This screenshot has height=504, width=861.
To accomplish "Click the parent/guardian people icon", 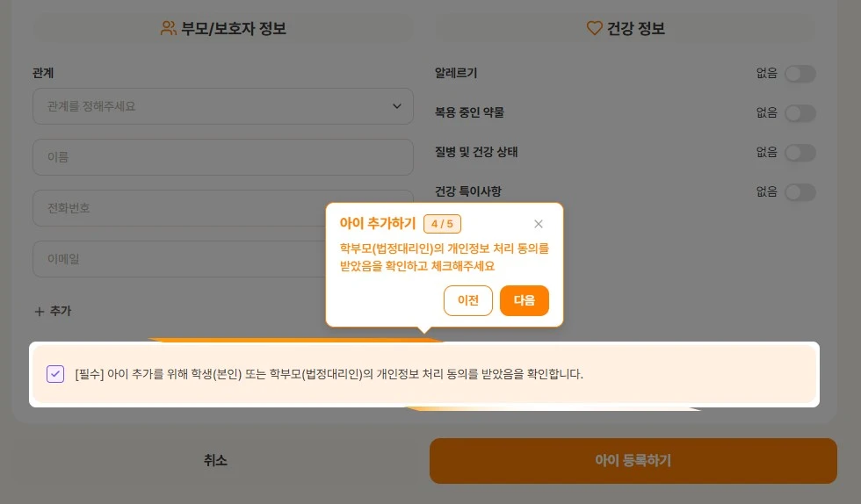I will pos(168,28).
